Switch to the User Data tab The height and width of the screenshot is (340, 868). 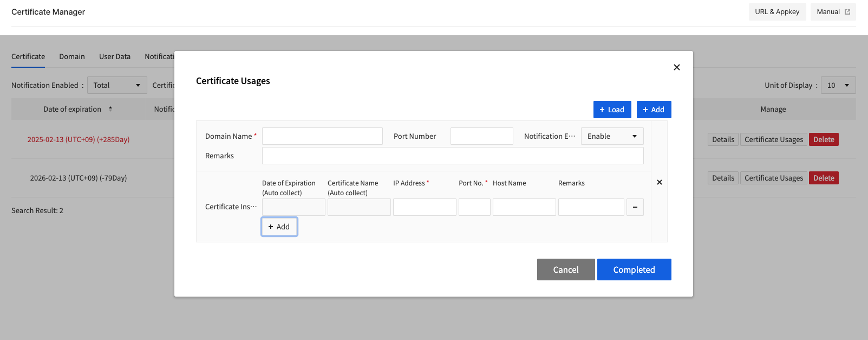pyautogui.click(x=115, y=56)
